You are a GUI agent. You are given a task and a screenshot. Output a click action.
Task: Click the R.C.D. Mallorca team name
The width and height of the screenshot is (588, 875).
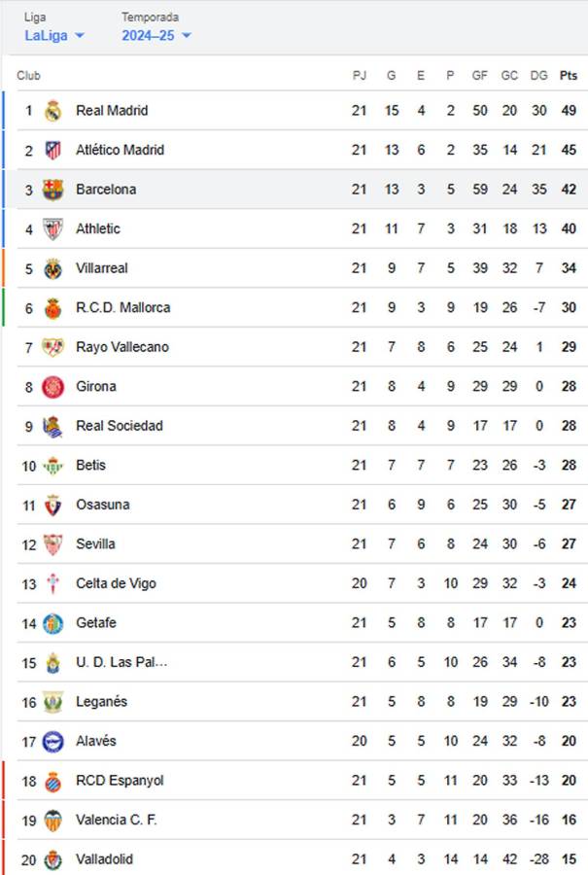[124, 307]
